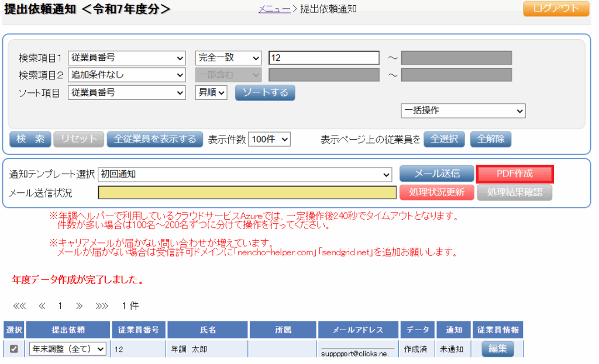Open the 昇順 sort order dropdown
Viewport: 599px width, 364px height.
click(211, 92)
